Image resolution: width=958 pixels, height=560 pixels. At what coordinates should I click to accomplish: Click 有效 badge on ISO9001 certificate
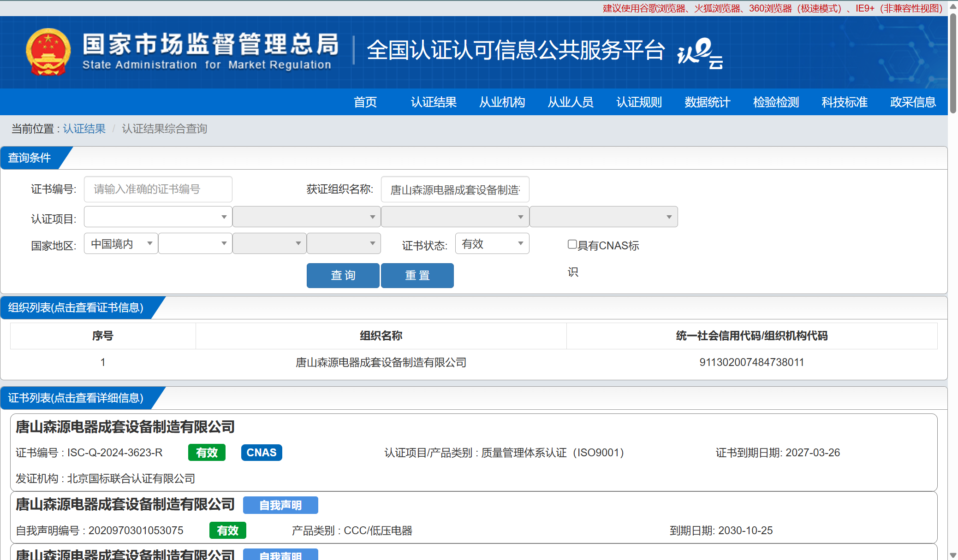click(x=207, y=453)
